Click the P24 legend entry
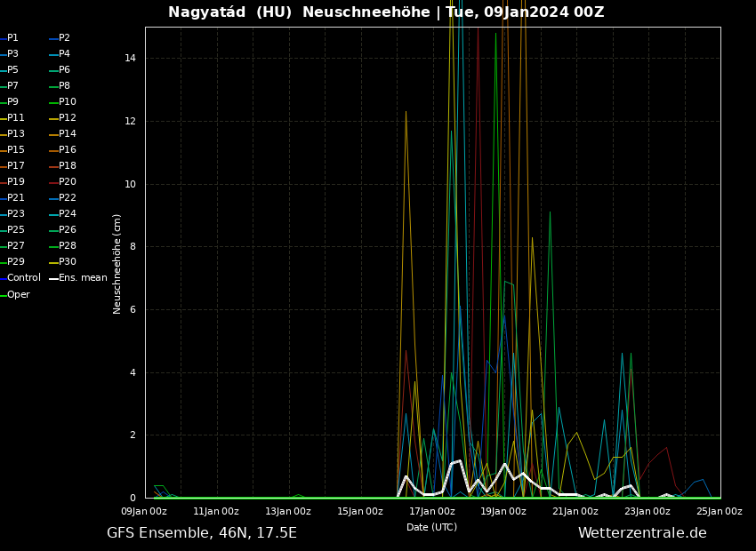 click(67, 214)
